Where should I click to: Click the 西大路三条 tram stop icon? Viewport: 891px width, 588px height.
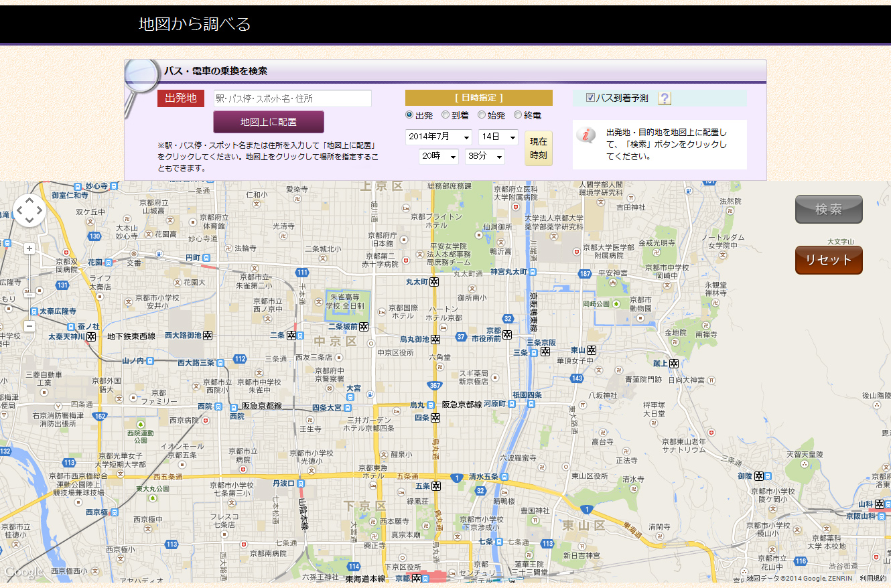(x=220, y=362)
